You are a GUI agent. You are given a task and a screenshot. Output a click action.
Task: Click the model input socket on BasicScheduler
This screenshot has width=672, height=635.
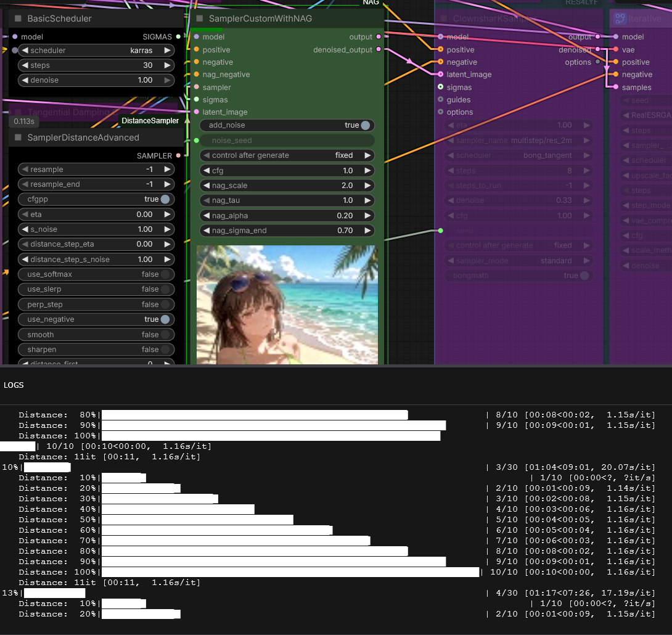coord(15,37)
